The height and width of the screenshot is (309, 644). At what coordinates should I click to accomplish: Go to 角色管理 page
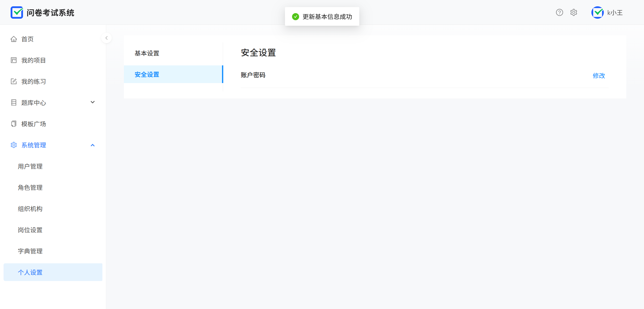click(x=30, y=188)
